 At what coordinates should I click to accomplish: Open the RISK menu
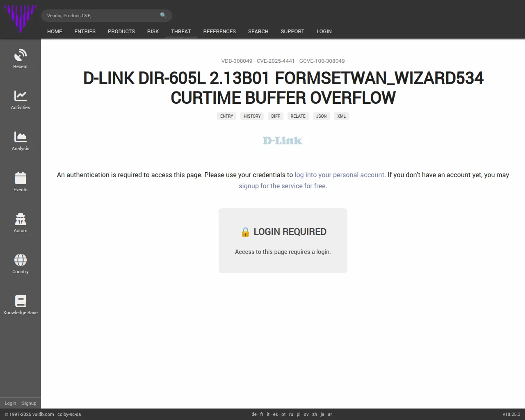[153, 32]
